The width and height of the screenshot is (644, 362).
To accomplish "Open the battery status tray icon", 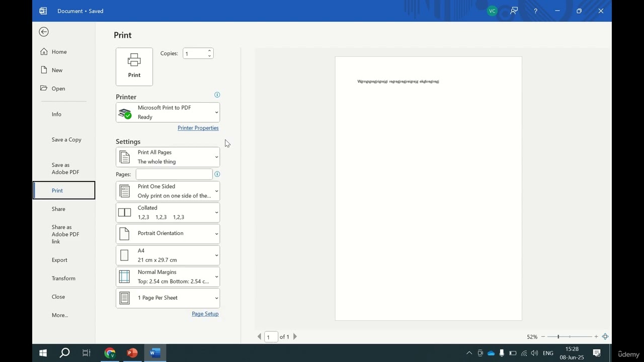I will coord(513,353).
